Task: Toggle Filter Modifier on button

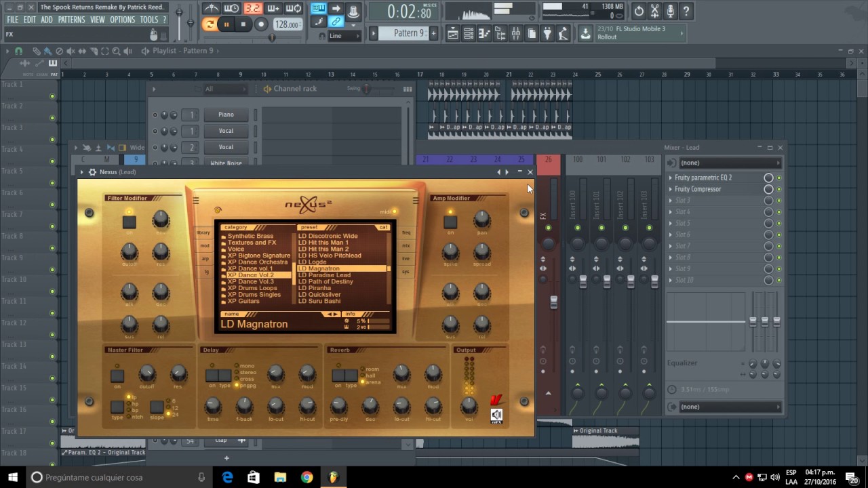Action: click(129, 222)
